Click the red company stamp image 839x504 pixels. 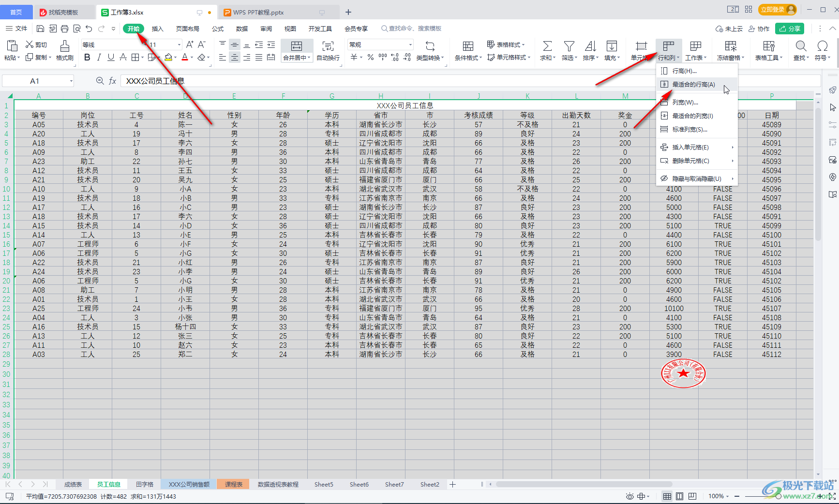tap(683, 373)
